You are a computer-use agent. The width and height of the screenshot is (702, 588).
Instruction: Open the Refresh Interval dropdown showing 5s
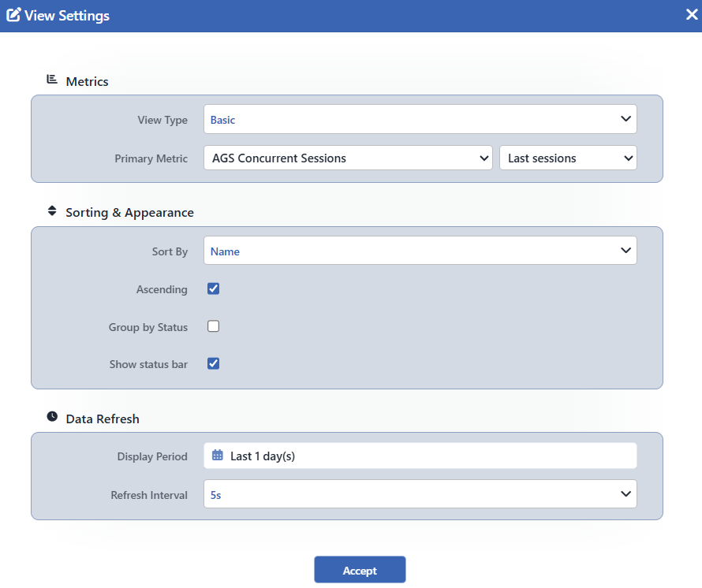pyautogui.click(x=420, y=494)
